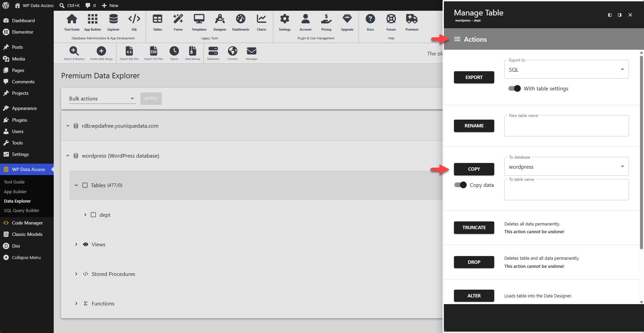The image size is (644, 333).
Task: Expand the Views node
Action: [x=76, y=244]
